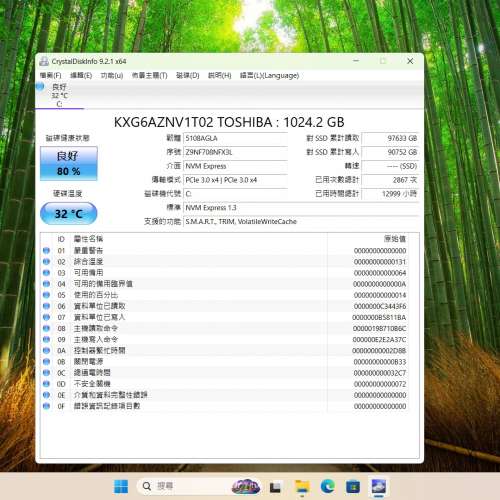This screenshot has width=500, height=500.
Task: Click status dot of attribute row 0C
Action: [x=46, y=373]
